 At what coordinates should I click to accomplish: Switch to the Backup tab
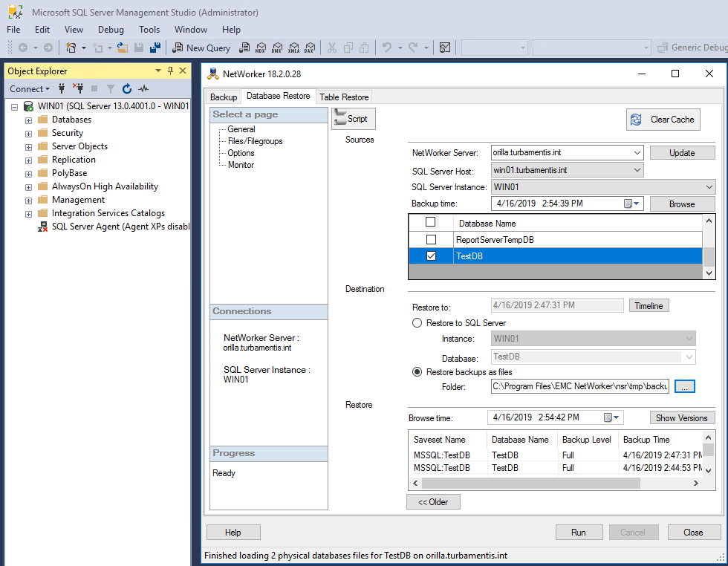point(224,97)
